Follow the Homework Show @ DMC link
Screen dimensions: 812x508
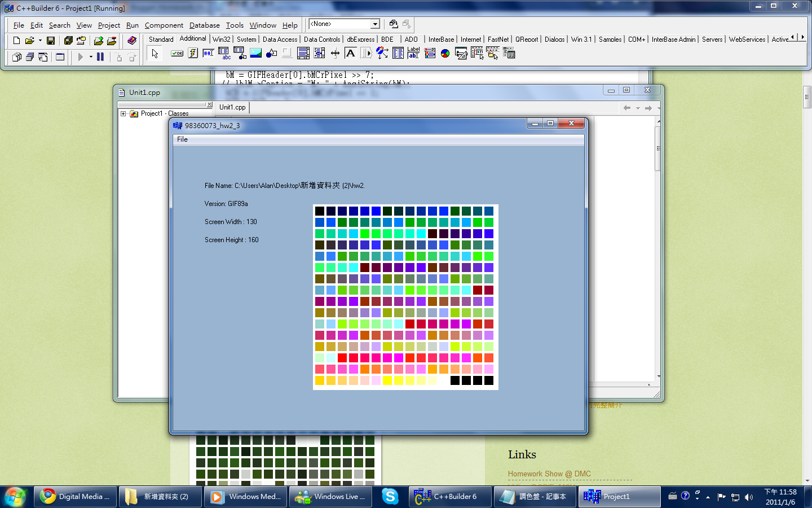(549, 474)
